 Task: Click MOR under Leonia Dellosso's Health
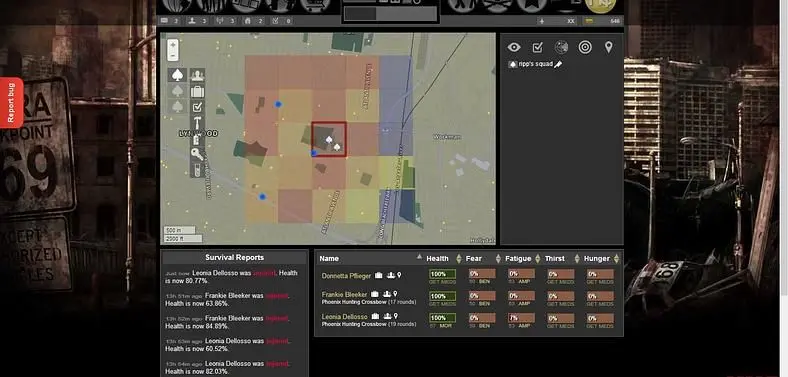click(446, 326)
